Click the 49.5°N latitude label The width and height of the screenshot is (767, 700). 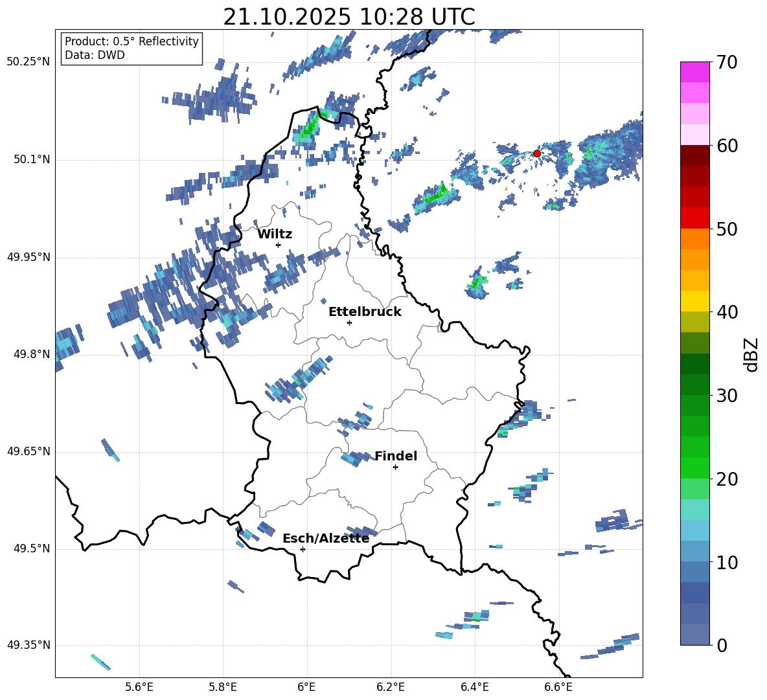[32, 548]
